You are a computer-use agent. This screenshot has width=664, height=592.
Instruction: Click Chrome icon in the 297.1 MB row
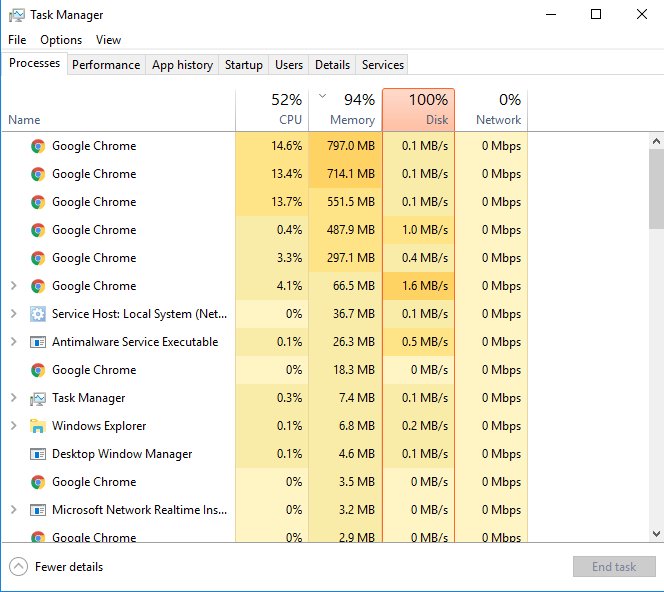38,258
